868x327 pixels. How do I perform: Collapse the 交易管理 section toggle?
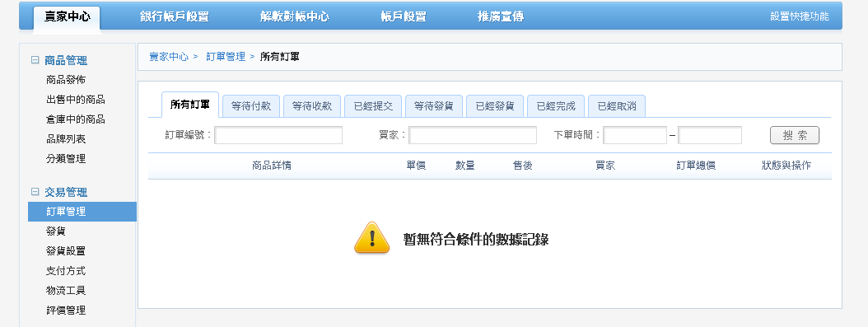(x=35, y=192)
